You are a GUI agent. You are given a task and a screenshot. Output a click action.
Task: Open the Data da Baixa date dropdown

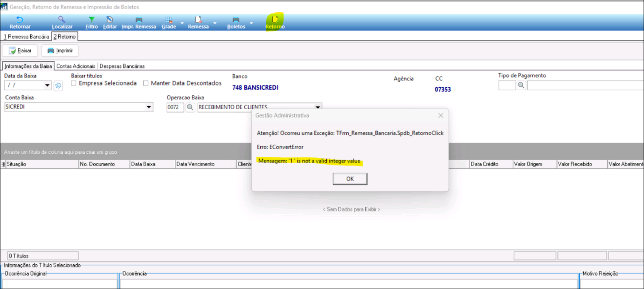pos(47,86)
